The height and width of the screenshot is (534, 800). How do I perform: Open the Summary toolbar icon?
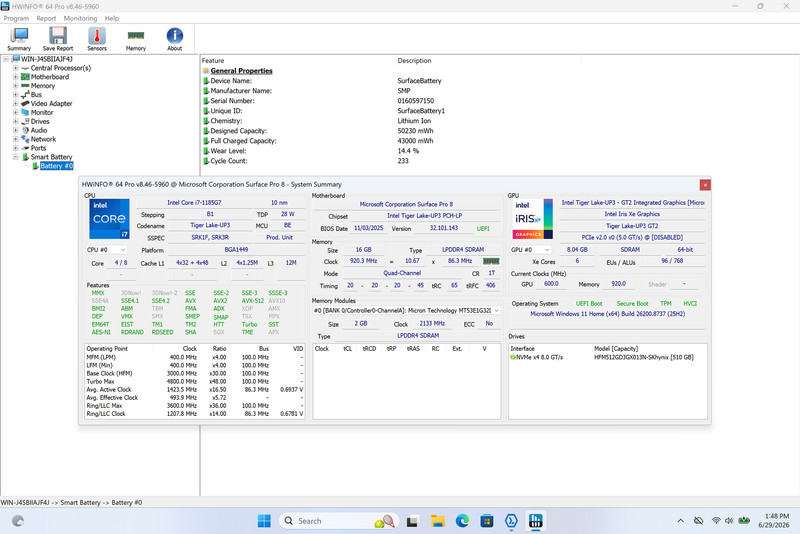(x=19, y=39)
